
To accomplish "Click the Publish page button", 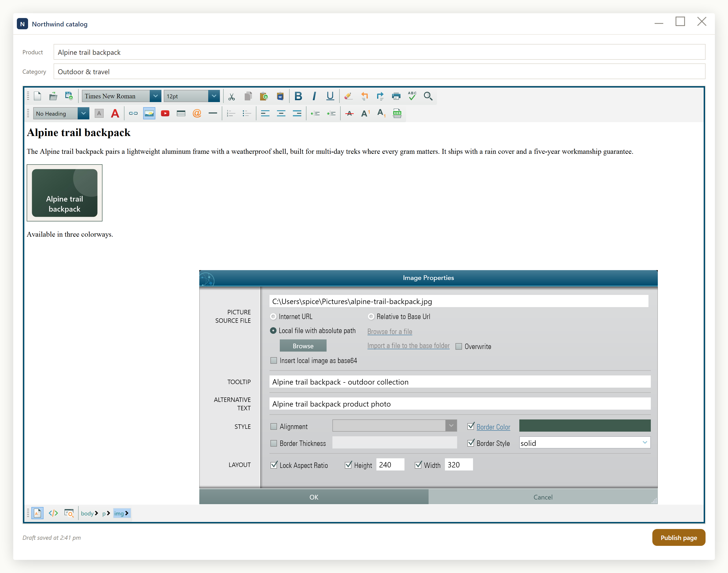I will 678,537.
